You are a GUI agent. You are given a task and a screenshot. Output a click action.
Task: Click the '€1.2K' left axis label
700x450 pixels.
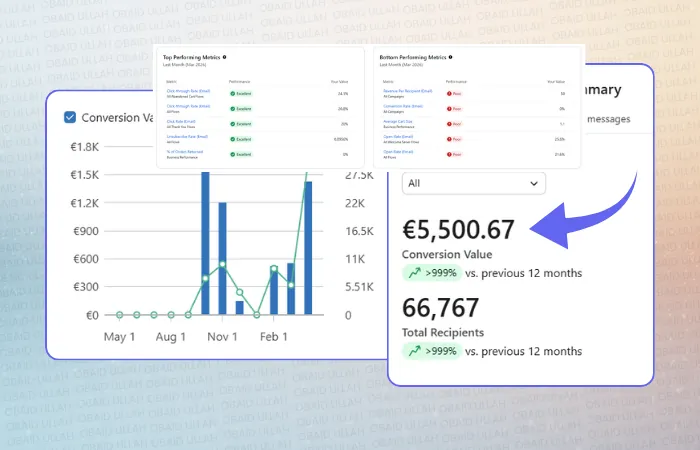tap(85, 203)
